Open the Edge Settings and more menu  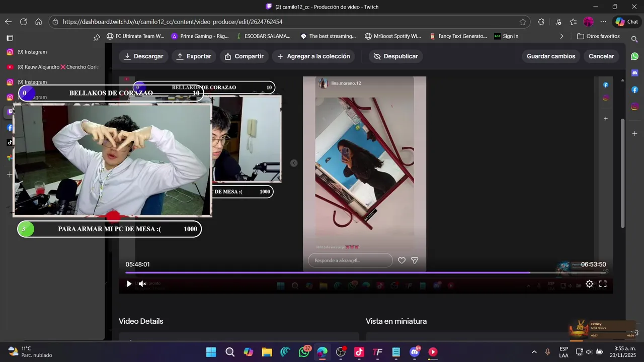[603, 22]
